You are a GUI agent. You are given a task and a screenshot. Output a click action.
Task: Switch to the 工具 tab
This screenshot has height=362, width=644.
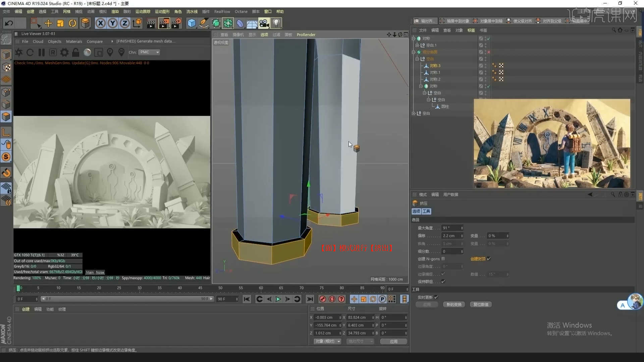click(x=426, y=211)
